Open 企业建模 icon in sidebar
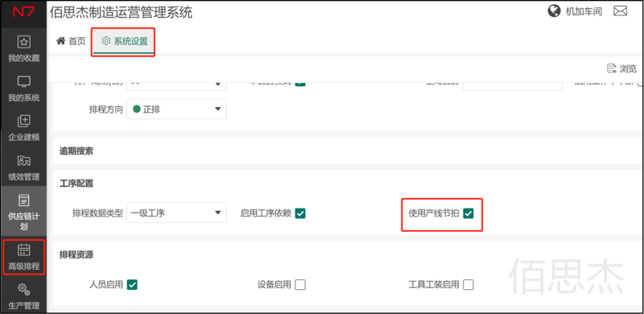Screen dimensions: 644x314 point(24,121)
